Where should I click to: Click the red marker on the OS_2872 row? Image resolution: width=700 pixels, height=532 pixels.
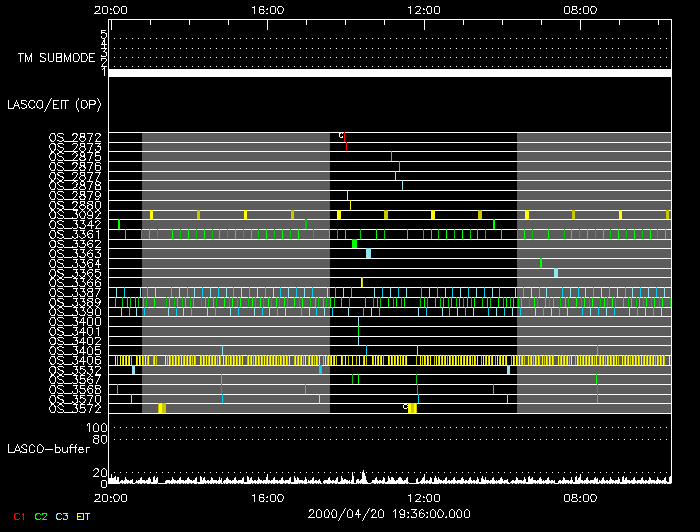[x=346, y=140]
